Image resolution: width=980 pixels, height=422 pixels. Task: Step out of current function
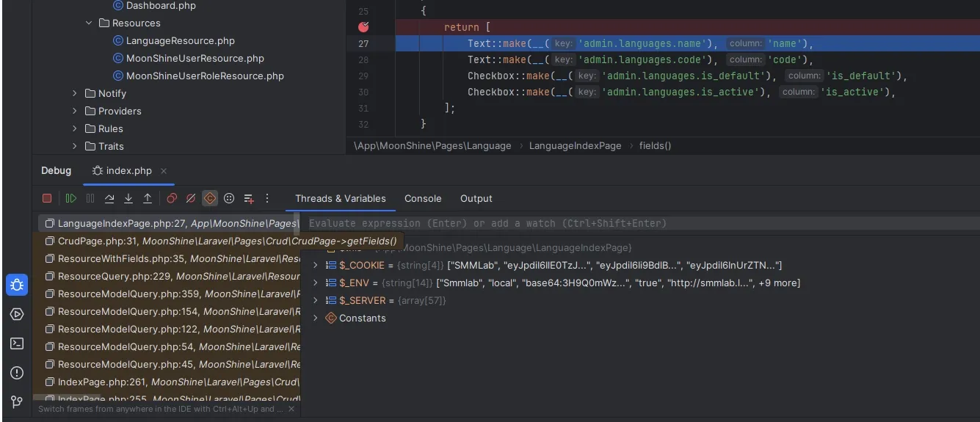148,198
